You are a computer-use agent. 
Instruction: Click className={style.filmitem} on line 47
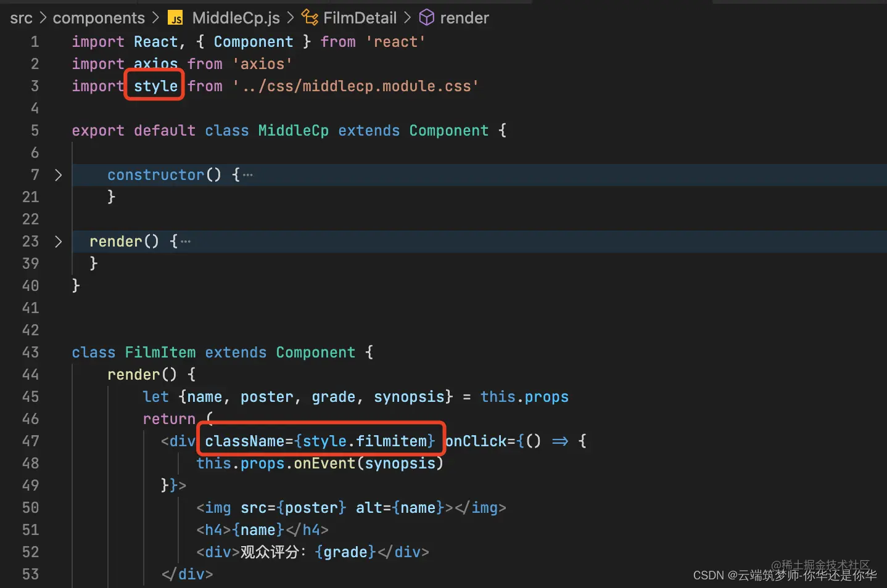click(x=320, y=441)
